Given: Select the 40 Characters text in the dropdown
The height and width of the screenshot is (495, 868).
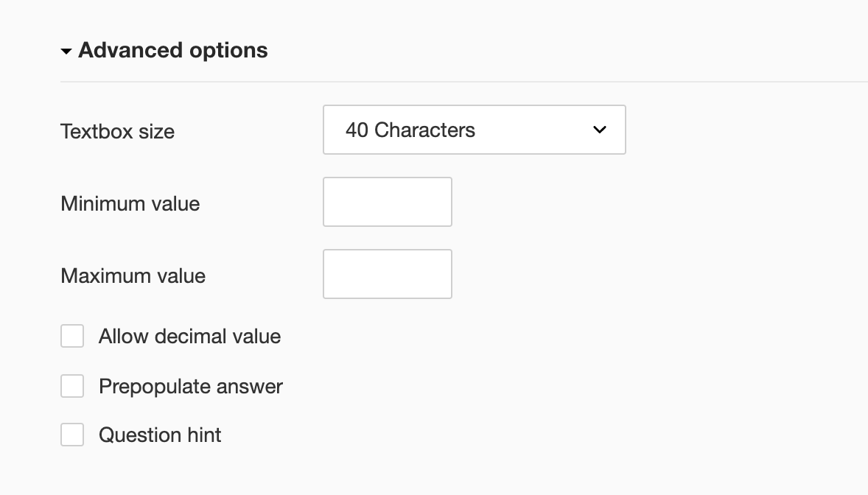Looking at the screenshot, I should point(410,130).
